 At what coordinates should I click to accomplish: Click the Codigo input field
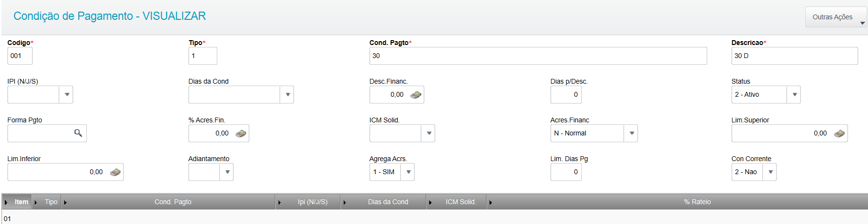point(20,56)
